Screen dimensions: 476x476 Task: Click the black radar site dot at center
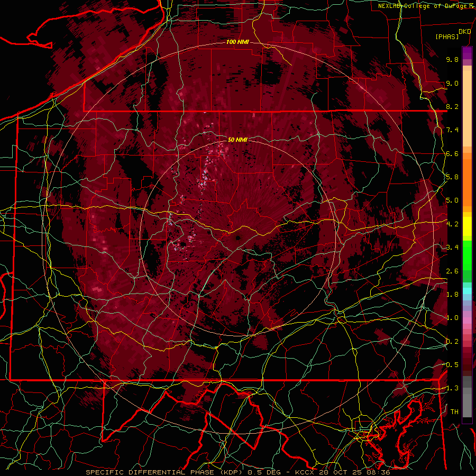pyautogui.click(x=238, y=237)
